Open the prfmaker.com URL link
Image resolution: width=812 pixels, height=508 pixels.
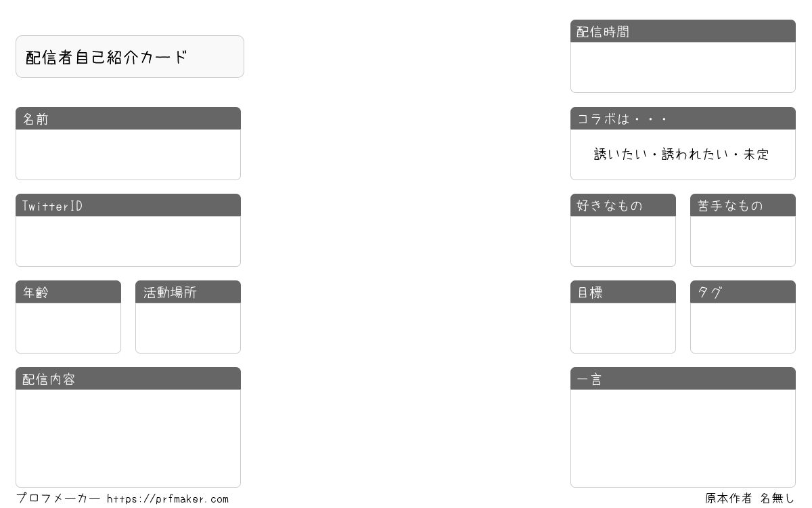click(x=168, y=499)
